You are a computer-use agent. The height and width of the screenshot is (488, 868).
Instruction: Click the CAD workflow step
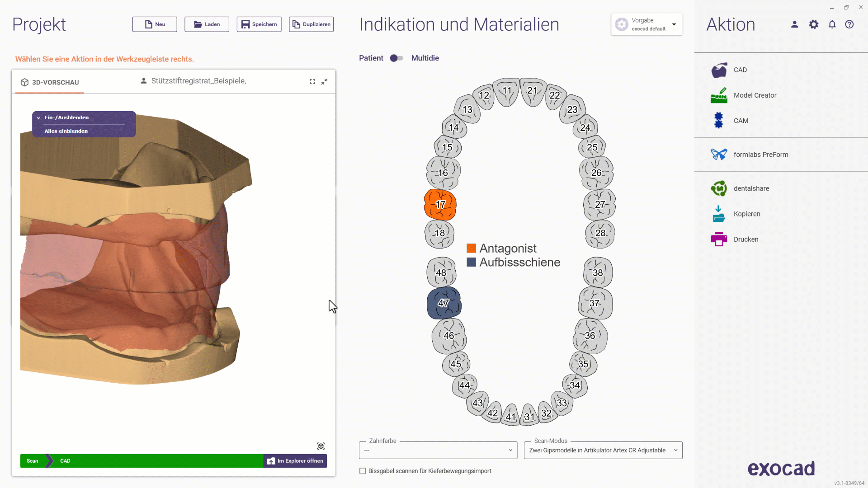65,461
